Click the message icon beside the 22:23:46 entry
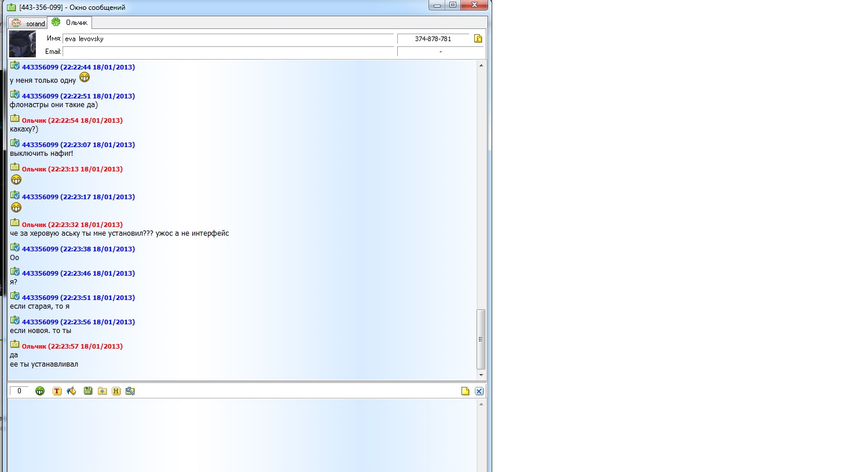The width and height of the screenshot is (868, 472). tap(15, 272)
